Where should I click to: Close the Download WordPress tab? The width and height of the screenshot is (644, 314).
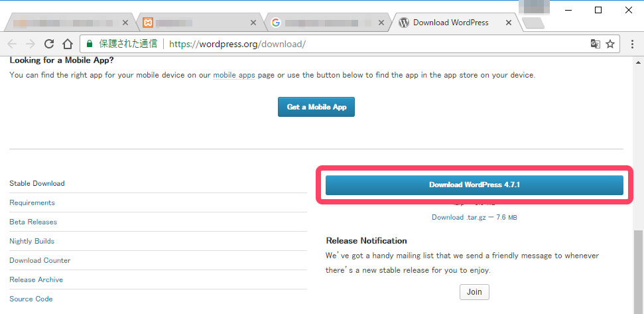(509, 23)
